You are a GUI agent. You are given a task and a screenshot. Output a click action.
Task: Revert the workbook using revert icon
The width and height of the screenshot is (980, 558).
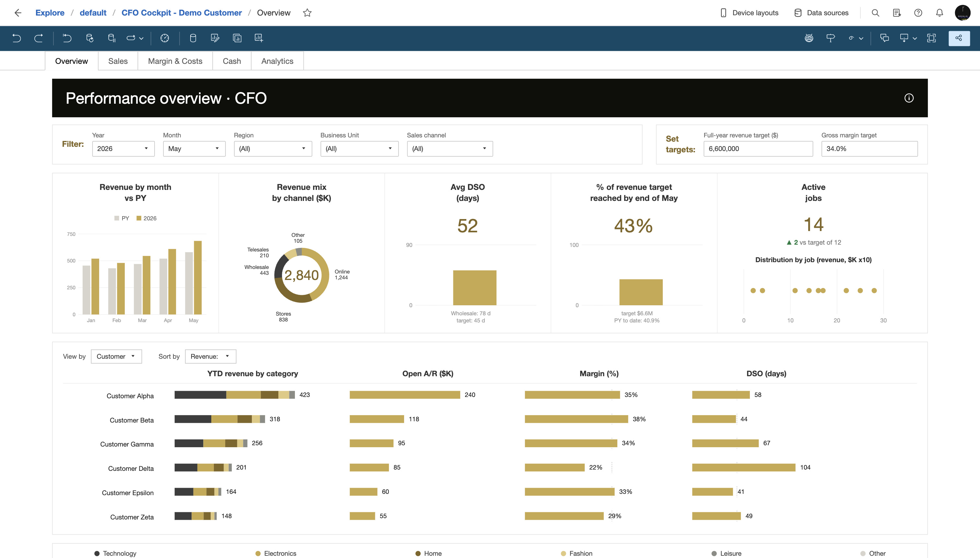(67, 38)
